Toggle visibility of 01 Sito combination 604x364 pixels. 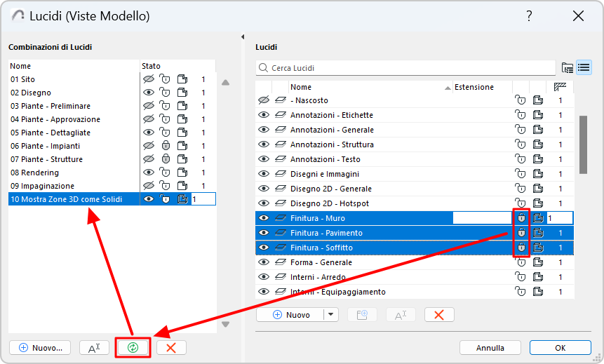coord(148,79)
